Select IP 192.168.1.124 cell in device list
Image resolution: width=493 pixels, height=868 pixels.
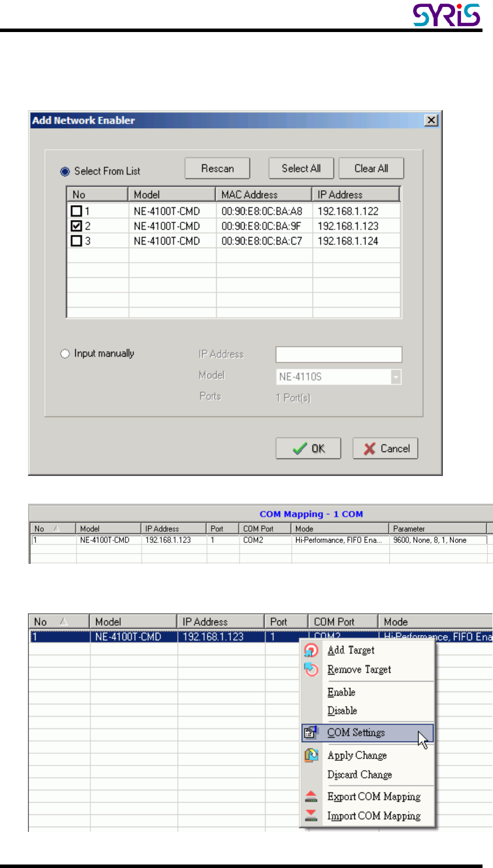348,241
